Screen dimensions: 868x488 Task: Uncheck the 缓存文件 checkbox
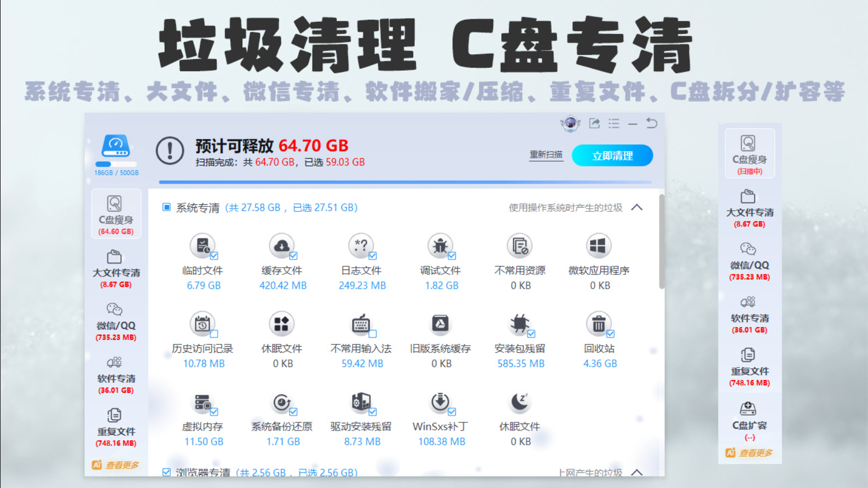click(x=293, y=256)
